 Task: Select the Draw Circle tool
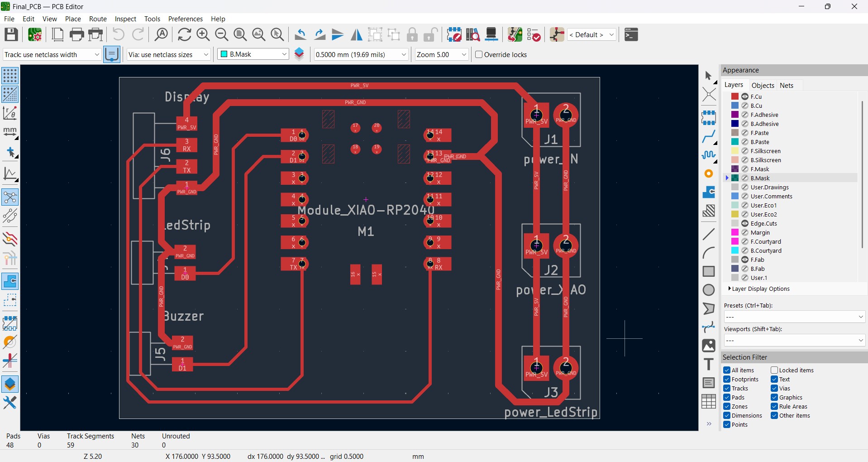[709, 290]
